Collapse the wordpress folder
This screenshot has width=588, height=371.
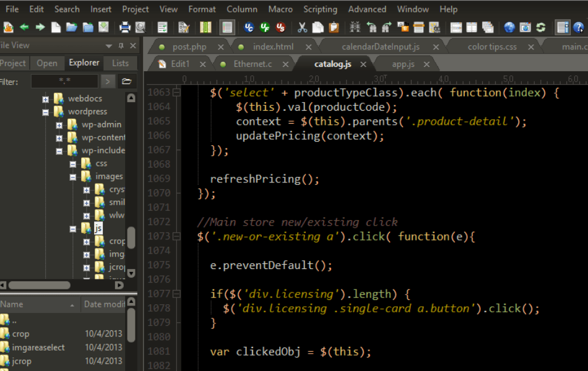tap(45, 112)
